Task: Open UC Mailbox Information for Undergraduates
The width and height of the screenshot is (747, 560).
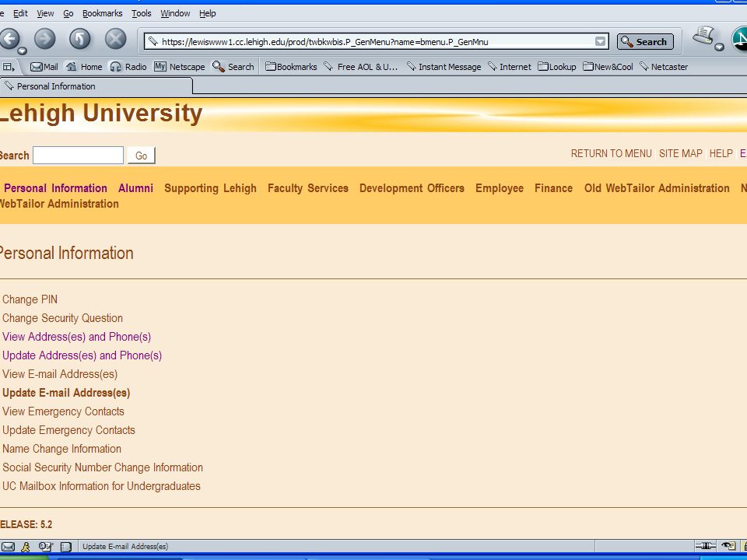Action: pyautogui.click(x=101, y=486)
